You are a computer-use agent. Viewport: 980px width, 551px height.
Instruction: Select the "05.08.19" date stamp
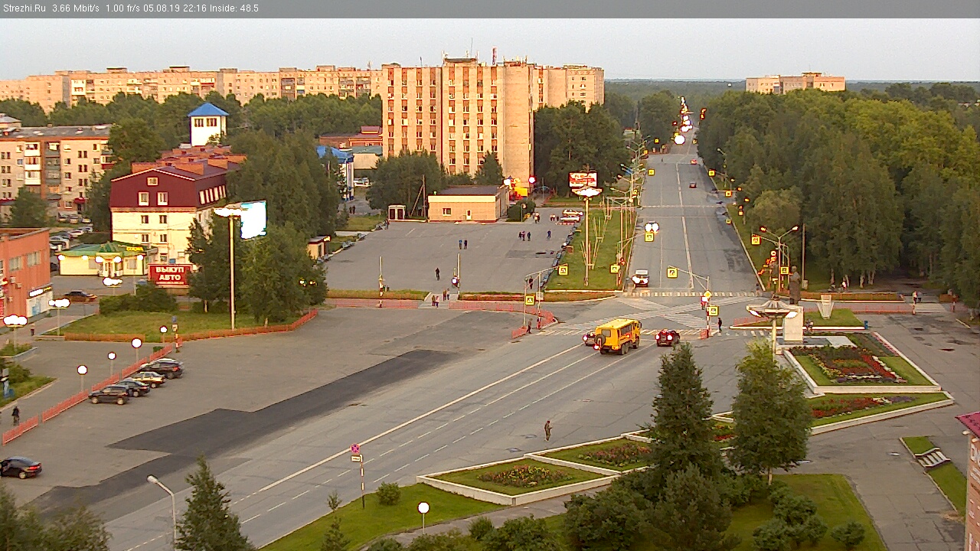(x=162, y=8)
